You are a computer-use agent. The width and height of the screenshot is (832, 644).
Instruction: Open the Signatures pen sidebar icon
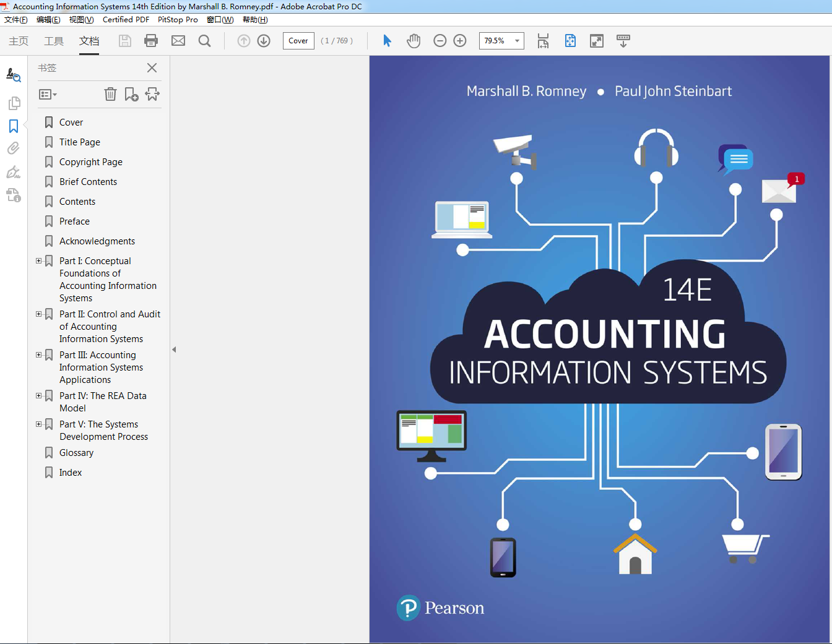coord(14,172)
